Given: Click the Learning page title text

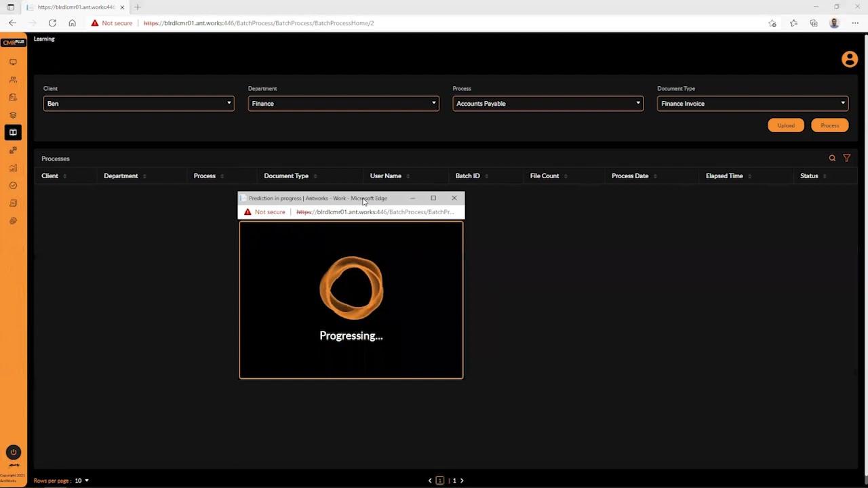Looking at the screenshot, I should 44,39.
